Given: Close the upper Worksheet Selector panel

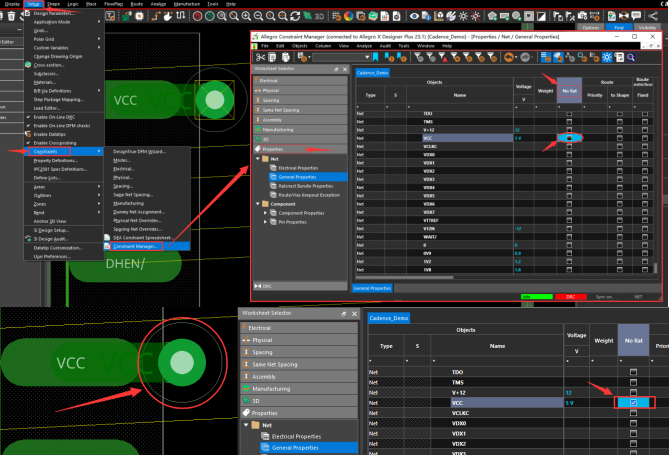Looking at the screenshot, I should click(345, 69).
